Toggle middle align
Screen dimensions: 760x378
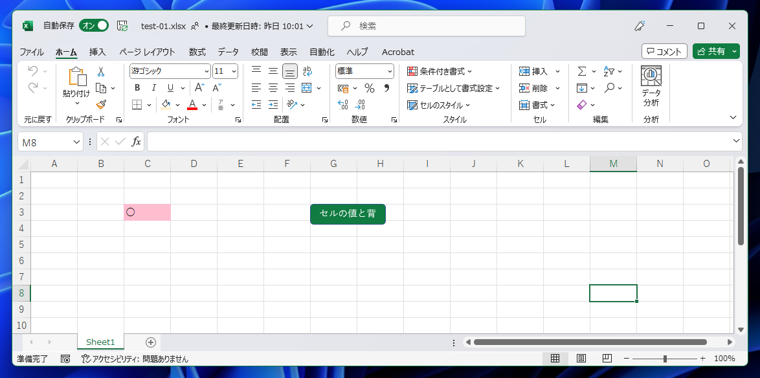pos(273,72)
